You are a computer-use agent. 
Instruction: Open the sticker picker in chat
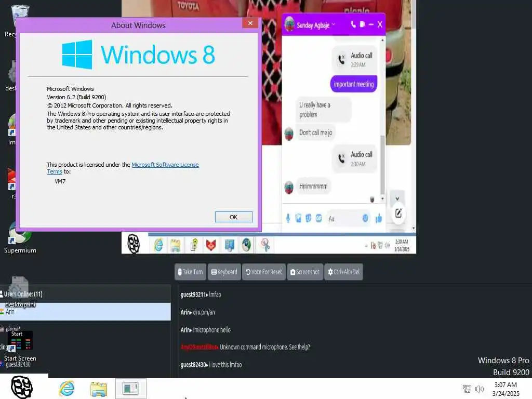pyautogui.click(x=309, y=218)
